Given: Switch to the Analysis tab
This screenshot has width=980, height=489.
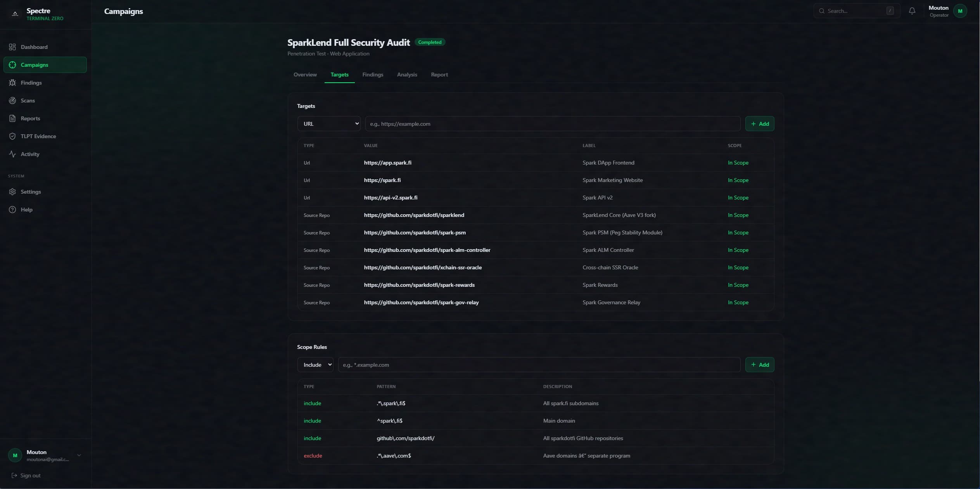Looking at the screenshot, I should (x=407, y=75).
